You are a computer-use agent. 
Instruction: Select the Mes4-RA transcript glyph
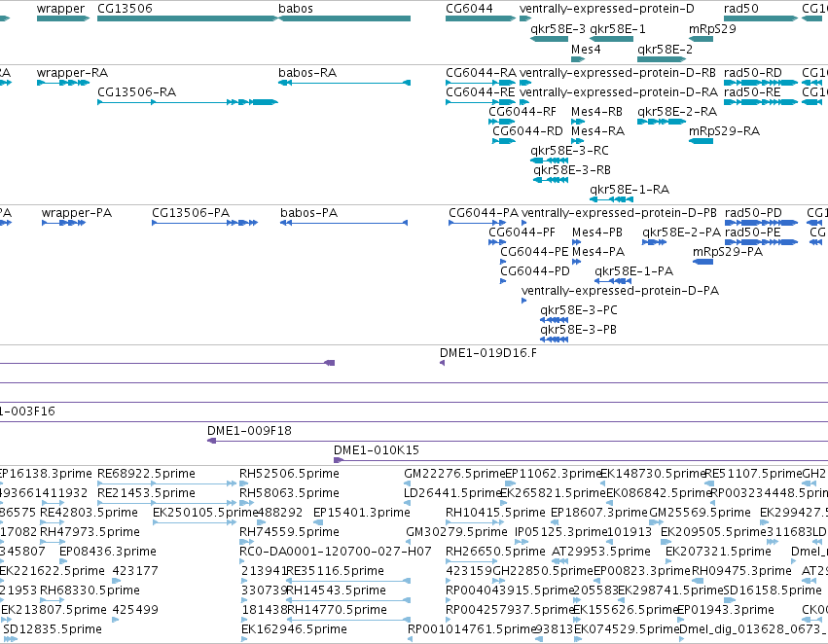point(578,141)
